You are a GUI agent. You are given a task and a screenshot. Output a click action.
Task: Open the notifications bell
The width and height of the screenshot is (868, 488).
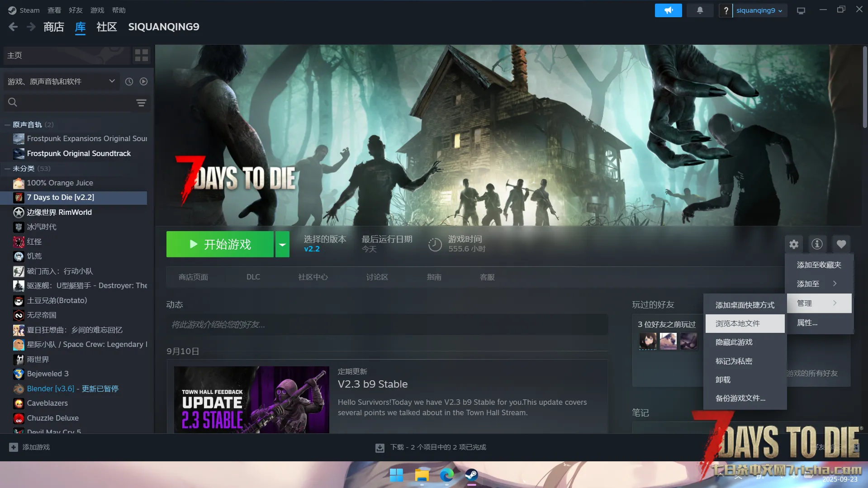point(700,10)
